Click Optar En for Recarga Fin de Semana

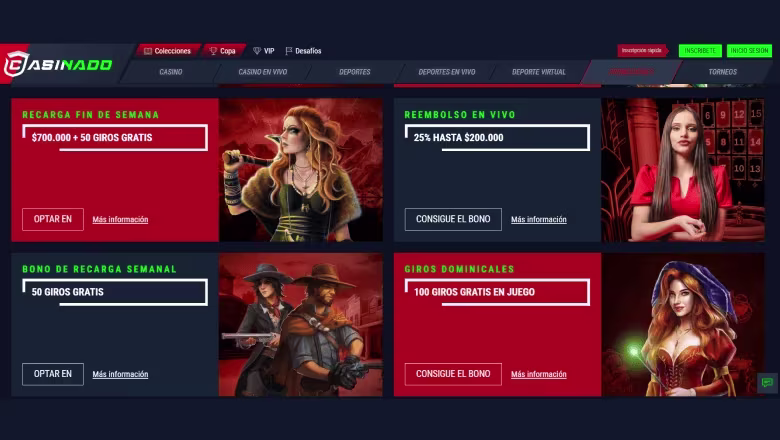[x=53, y=219]
